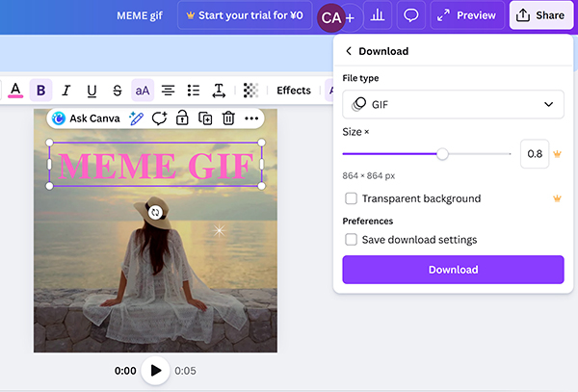Go back from Download panel

click(x=349, y=51)
